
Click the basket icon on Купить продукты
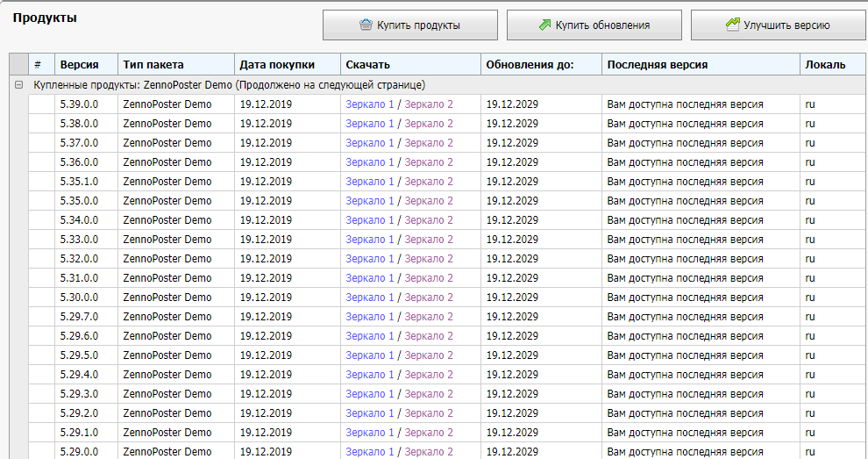366,25
